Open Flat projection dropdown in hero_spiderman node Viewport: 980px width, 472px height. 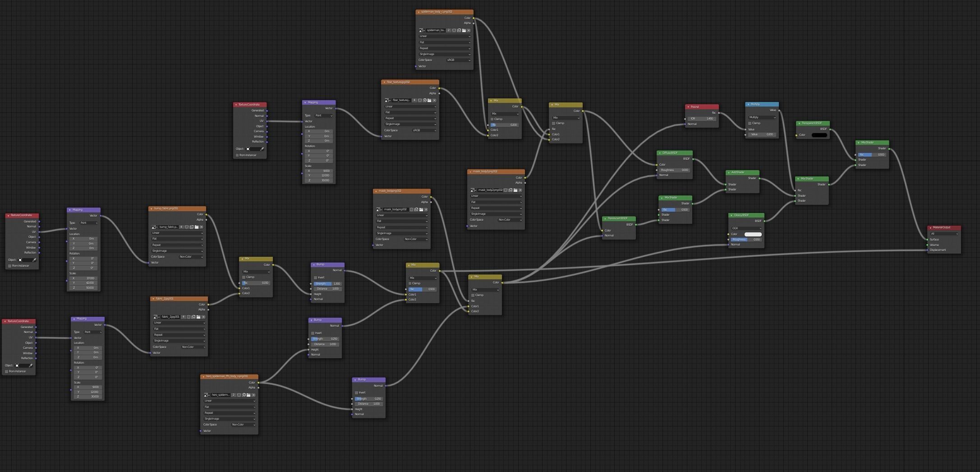230,407
